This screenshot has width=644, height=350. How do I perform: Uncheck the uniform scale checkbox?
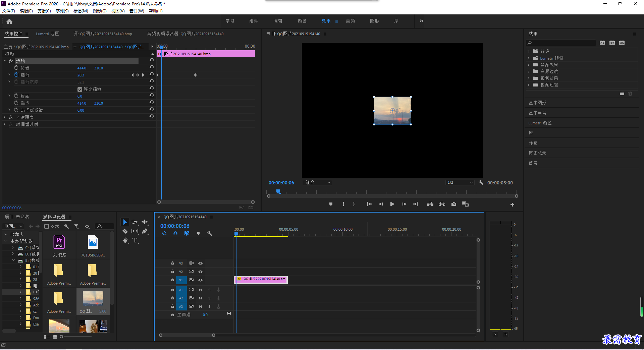[80, 89]
